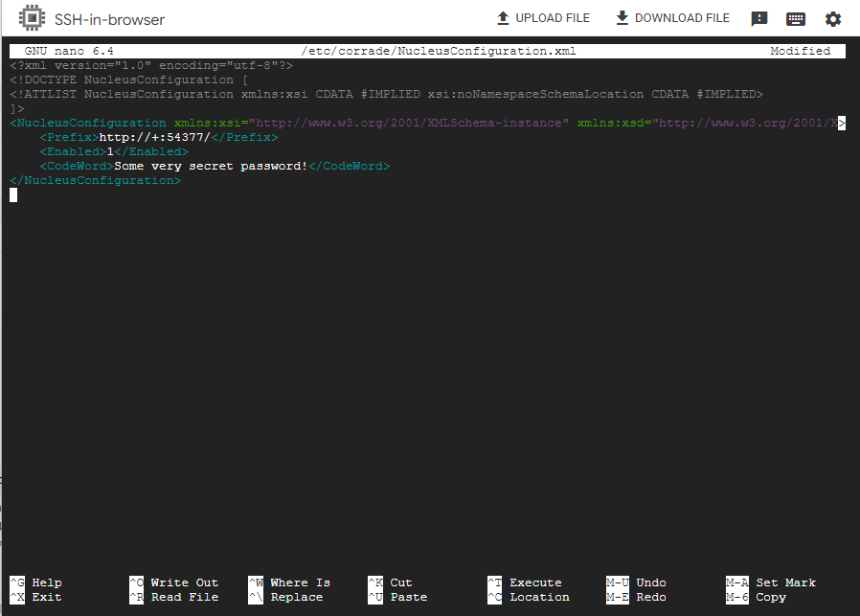Viewport: 860px width, 616px height.
Task: Click the Undo shortcut label
Action: coord(650,582)
